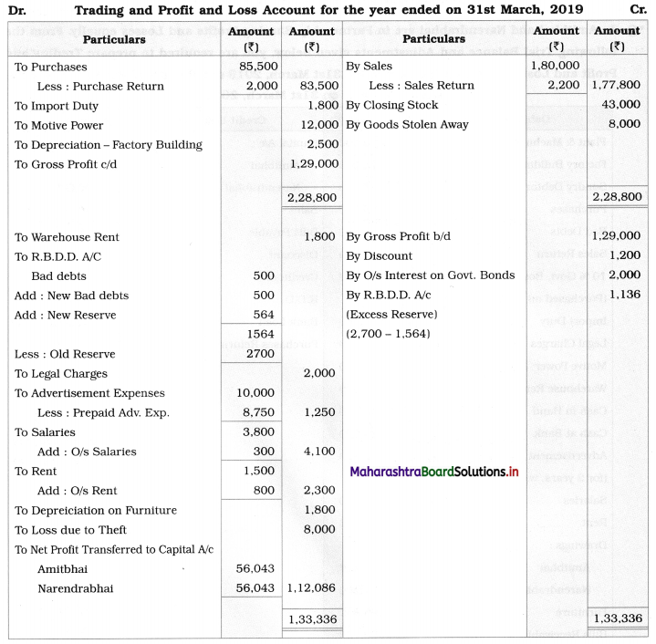Image resolution: width=656 pixels, height=644 pixels.
Task: Select 'To Loss due to Theft' entry
Action: (x=70, y=530)
